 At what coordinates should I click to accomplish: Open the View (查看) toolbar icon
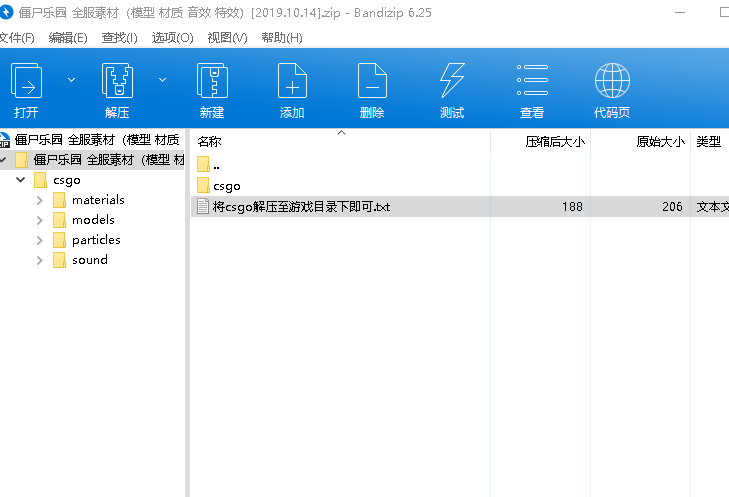(532, 80)
